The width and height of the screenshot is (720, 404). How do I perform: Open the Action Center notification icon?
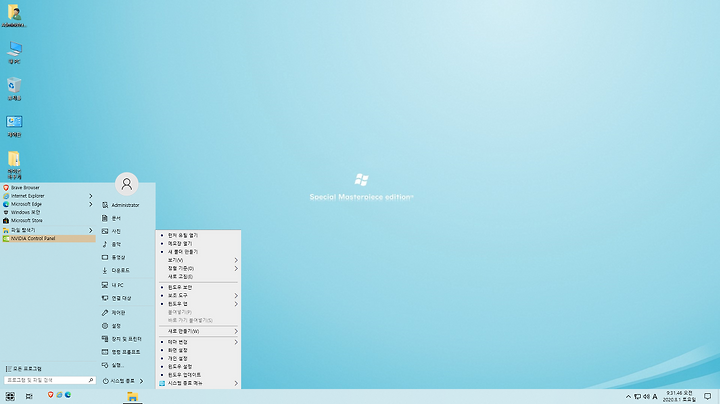(x=708, y=397)
